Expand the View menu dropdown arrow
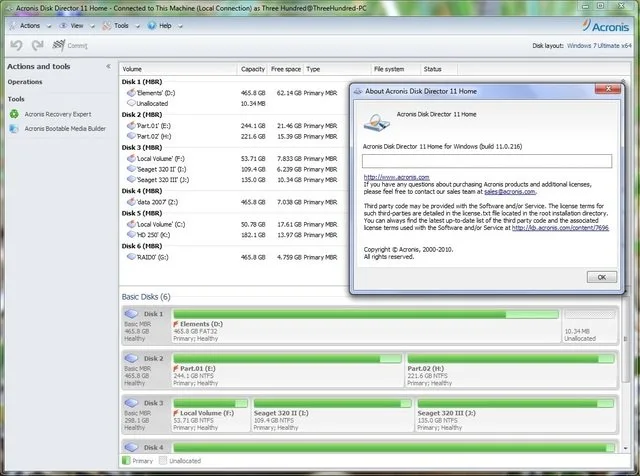This screenshot has height=476, width=640. click(92, 26)
